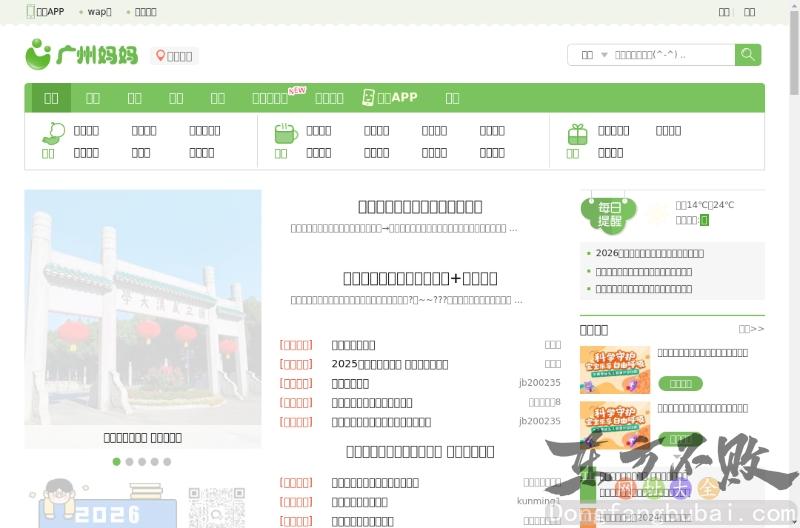Image resolution: width=800 pixels, height=528 pixels.
Task: Click the phone icon beside APP in navbar
Action: click(367, 97)
